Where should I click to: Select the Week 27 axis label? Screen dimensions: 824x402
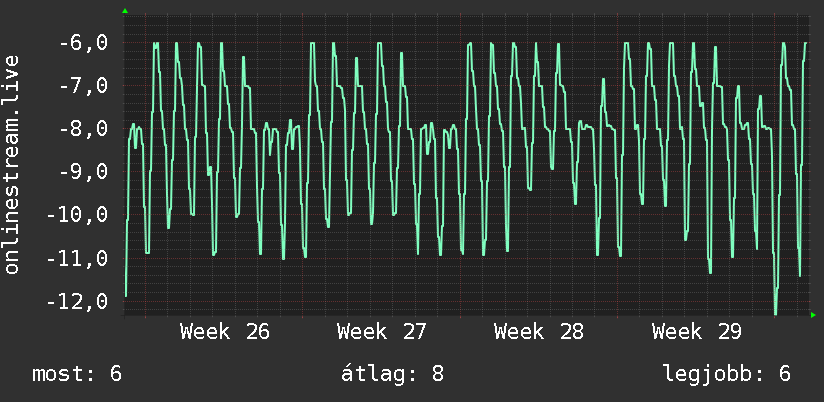pyautogui.click(x=382, y=332)
